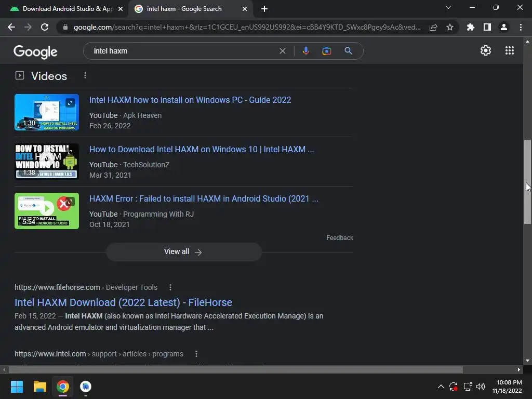Start a voice search with the microphone
The image size is (532, 399).
(305, 51)
